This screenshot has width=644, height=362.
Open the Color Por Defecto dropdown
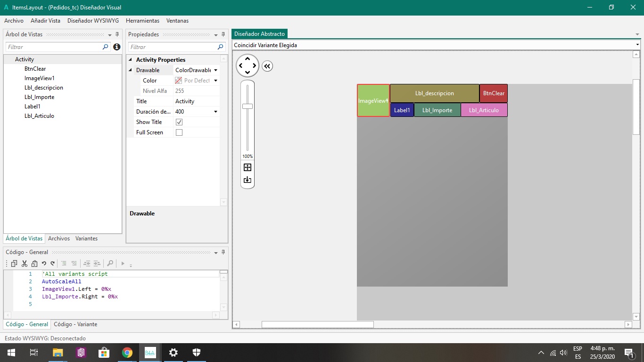click(x=215, y=81)
